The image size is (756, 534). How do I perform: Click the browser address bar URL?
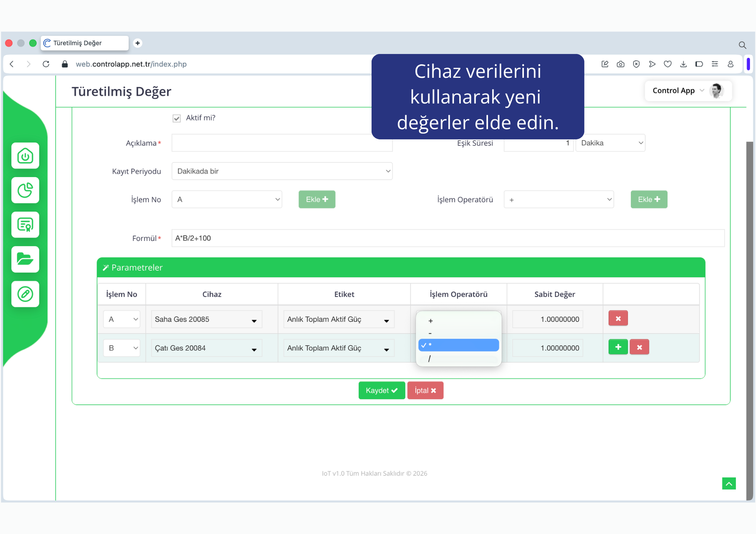coord(131,64)
